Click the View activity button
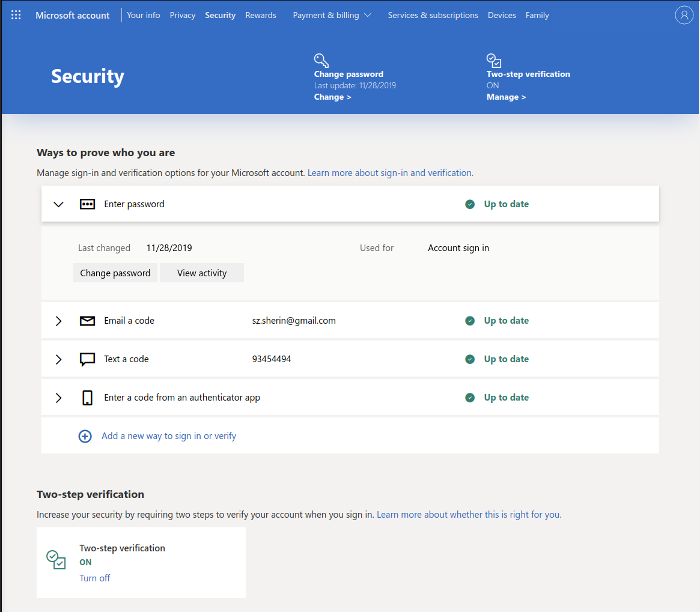Image resolution: width=700 pixels, height=612 pixels. 202,273
